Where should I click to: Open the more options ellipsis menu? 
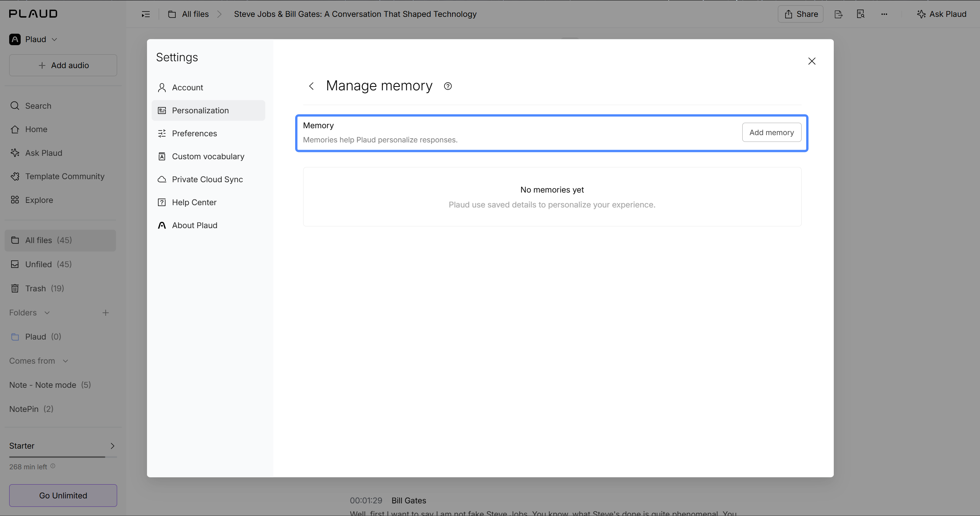884,14
